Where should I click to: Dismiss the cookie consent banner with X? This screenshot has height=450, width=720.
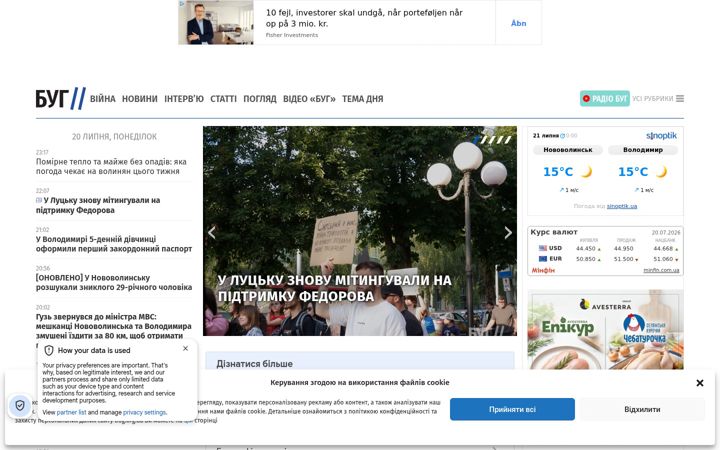coord(699,383)
